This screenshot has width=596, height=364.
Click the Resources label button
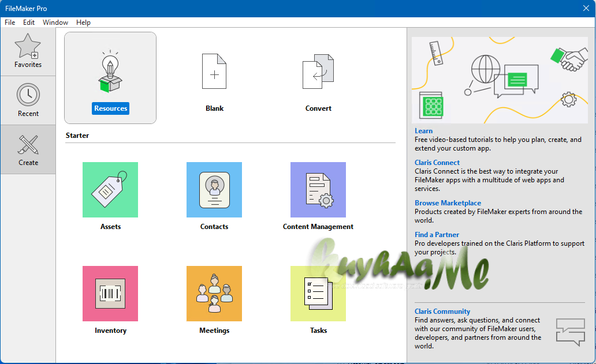click(x=111, y=108)
